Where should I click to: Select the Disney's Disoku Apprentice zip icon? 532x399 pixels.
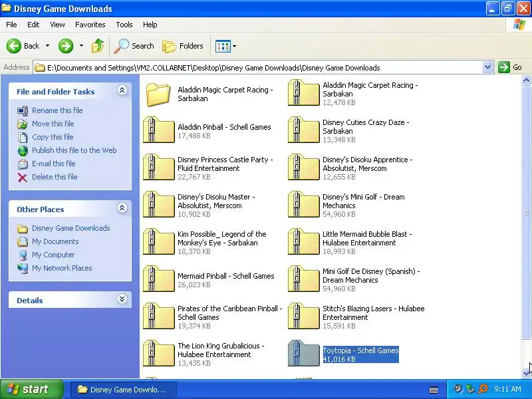click(303, 168)
